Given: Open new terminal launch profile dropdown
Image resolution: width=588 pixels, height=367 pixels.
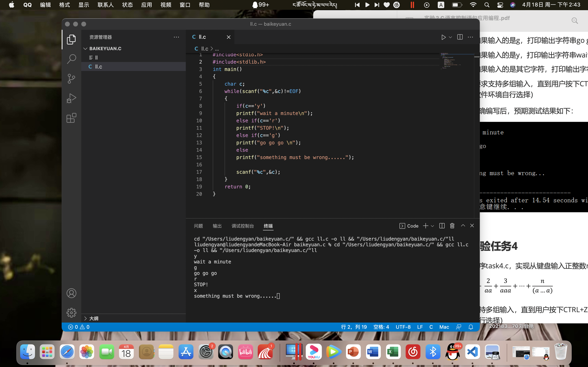Looking at the screenshot, I should tap(432, 226).
